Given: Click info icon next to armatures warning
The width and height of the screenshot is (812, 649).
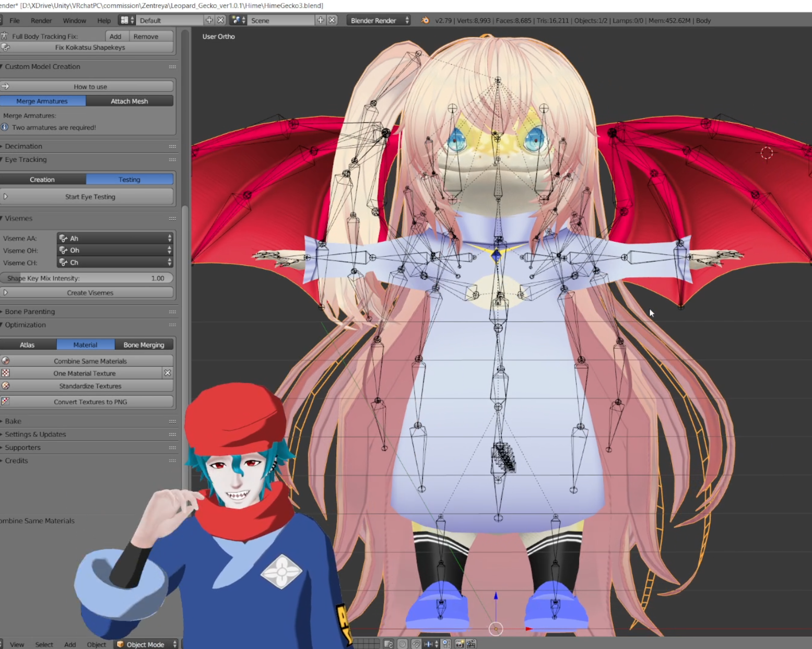Looking at the screenshot, I should coord(5,127).
